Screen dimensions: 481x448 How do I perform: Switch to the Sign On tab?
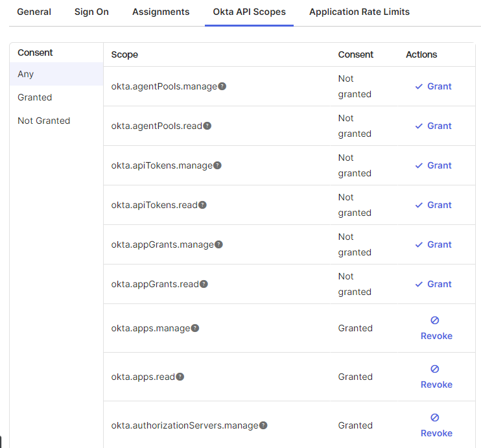click(91, 12)
